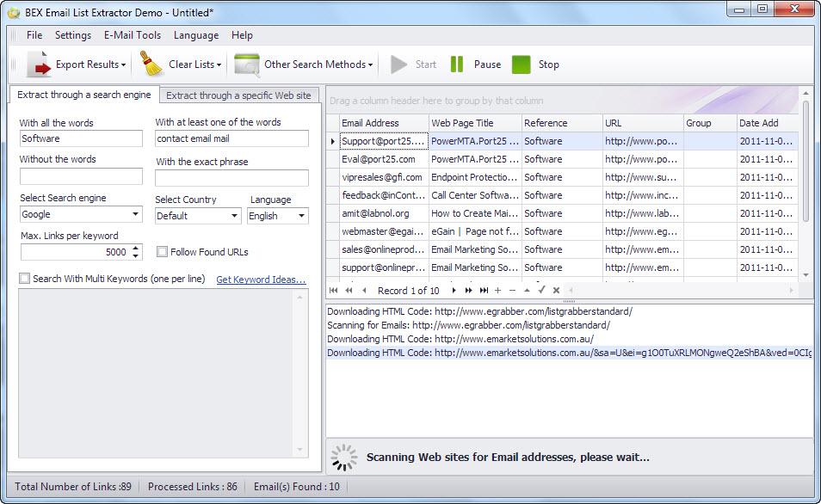Sort by Email Address column header

pyautogui.click(x=384, y=123)
